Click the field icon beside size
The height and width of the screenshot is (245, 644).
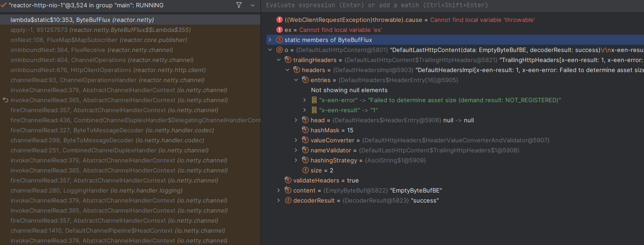(306, 171)
